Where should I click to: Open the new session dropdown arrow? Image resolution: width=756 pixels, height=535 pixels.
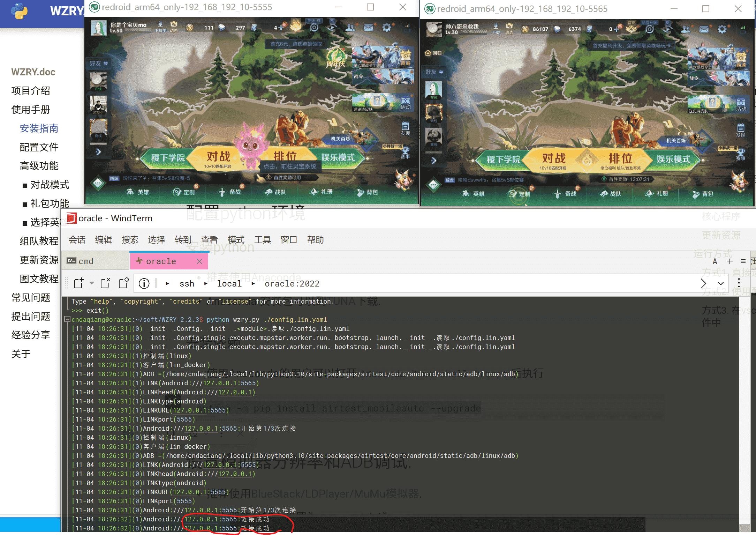pyautogui.click(x=92, y=283)
